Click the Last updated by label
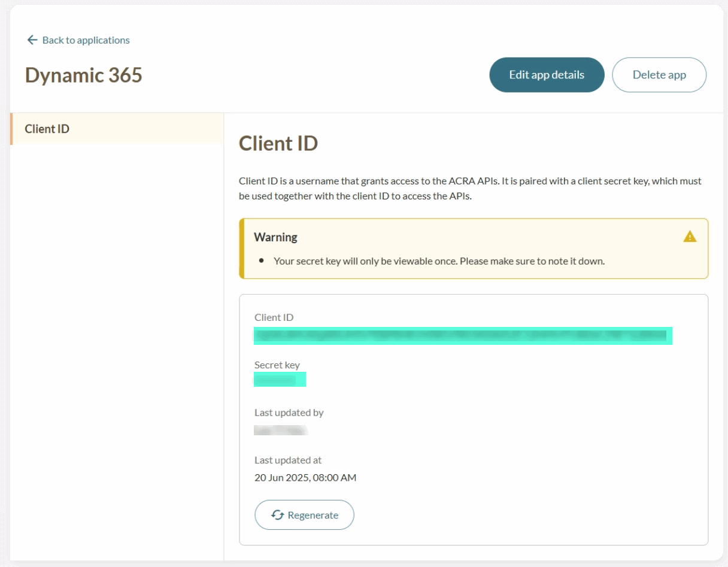Image resolution: width=728 pixels, height=567 pixels. click(x=289, y=413)
